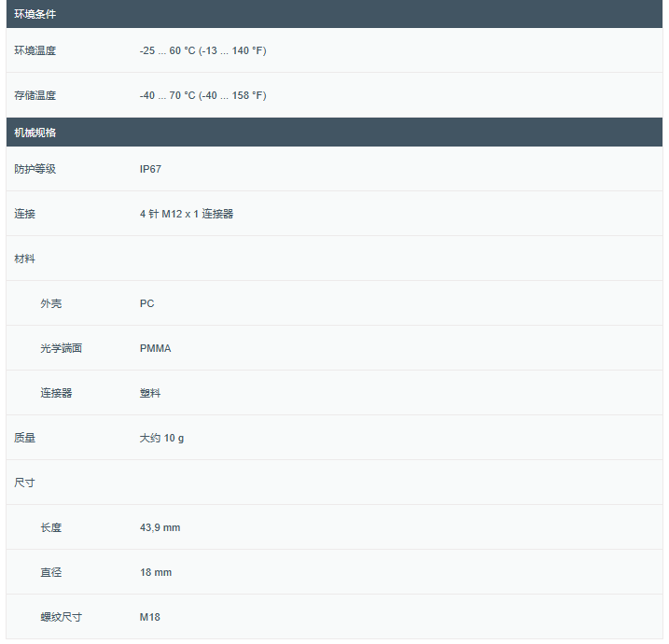Click the M18 thread size value

tap(150, 617)
